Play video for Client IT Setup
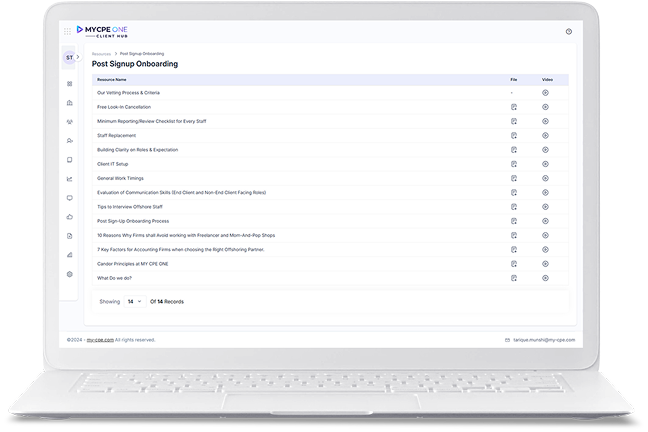This screenshot has height=432, width=648. 545,163
